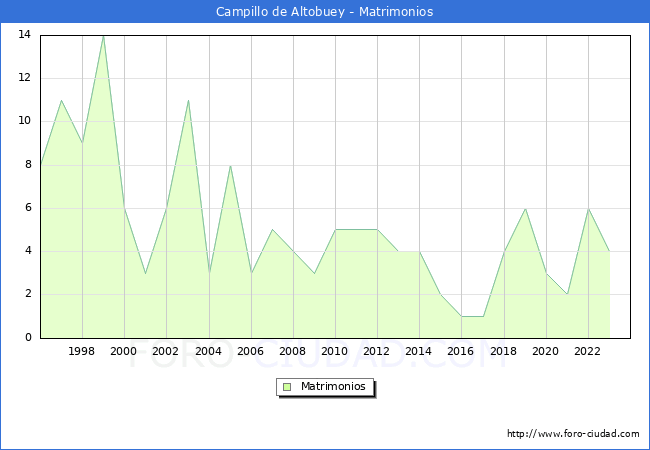This screenshot has height=450, width=650.
Task: Click the 2019 peak data point at 6
Action: click(x=525, y=209)
